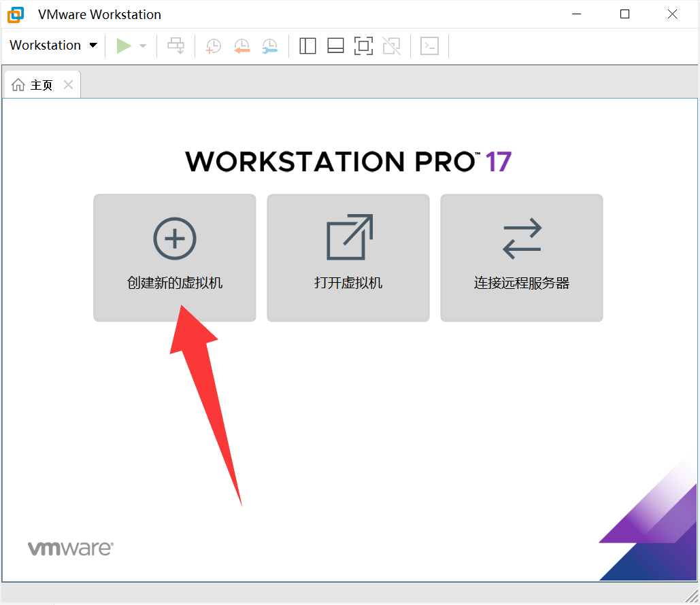Maximize the VMware Workstation window
This screenshot has width=700, height=605.
(624, 14)
